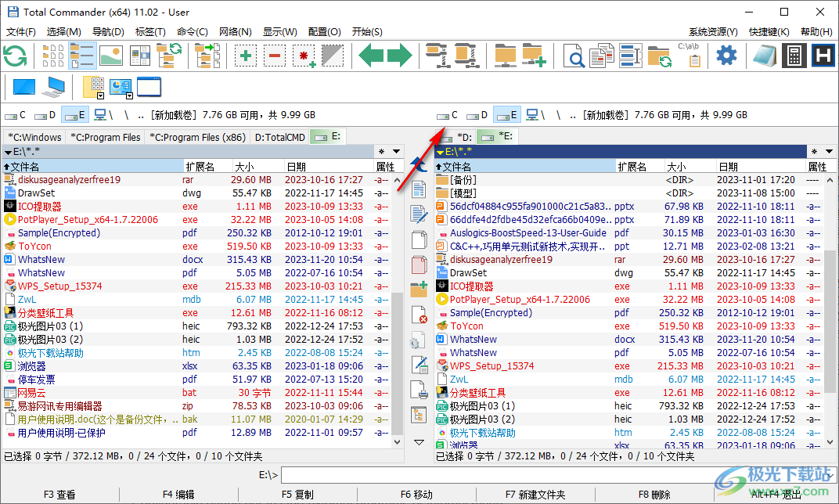Click the F8 删除 button
The image size is (839, 504).
(654, 495)
